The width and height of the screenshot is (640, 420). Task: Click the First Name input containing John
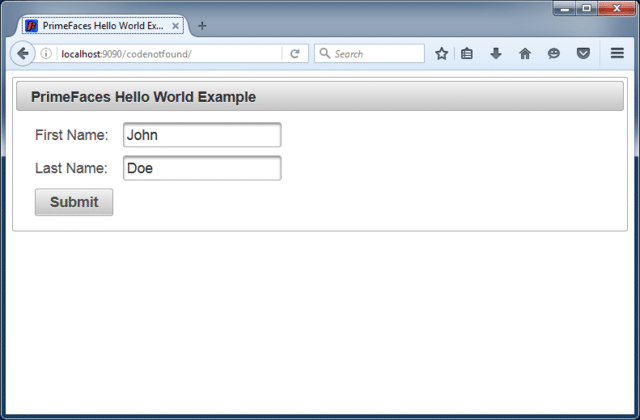click(202, 135)
